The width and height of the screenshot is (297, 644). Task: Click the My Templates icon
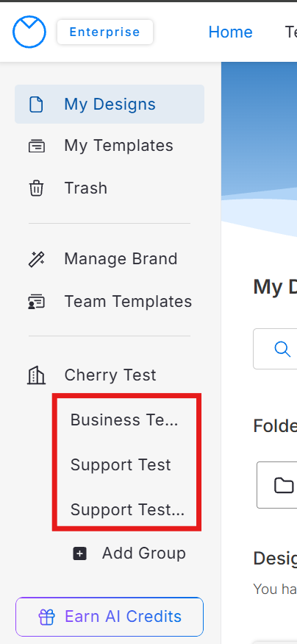pyautogui.click(x=37, y=146)
